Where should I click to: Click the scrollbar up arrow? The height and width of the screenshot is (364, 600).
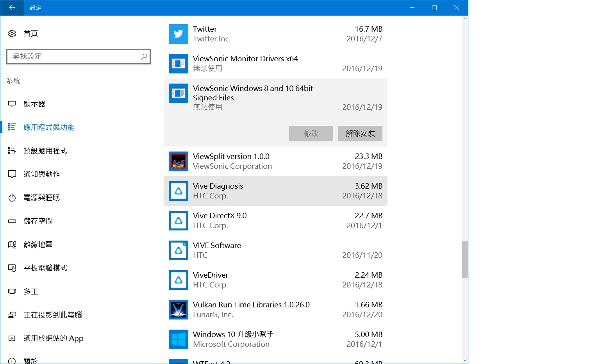click(465, 18)
